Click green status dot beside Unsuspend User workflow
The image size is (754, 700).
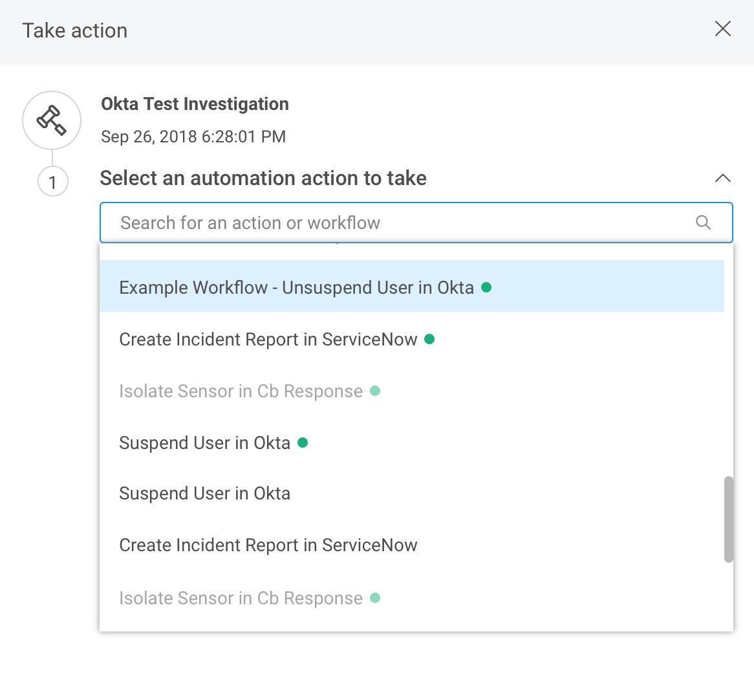486,287
